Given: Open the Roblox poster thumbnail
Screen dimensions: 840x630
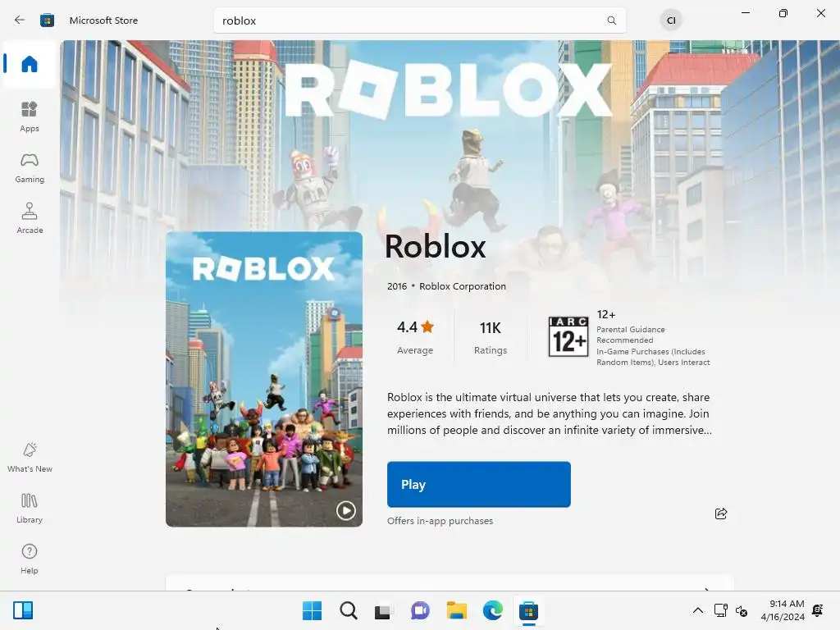Looking at the screenshot, I should 263,379.
